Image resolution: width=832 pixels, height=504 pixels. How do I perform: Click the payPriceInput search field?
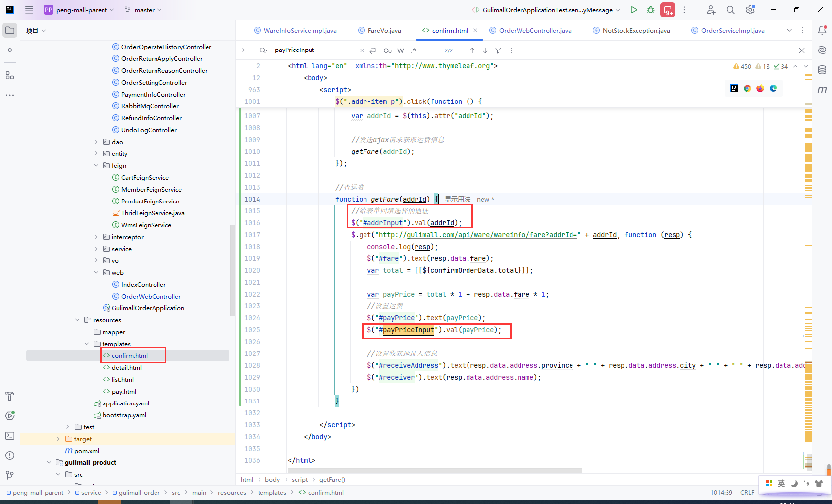coord(315,50)
